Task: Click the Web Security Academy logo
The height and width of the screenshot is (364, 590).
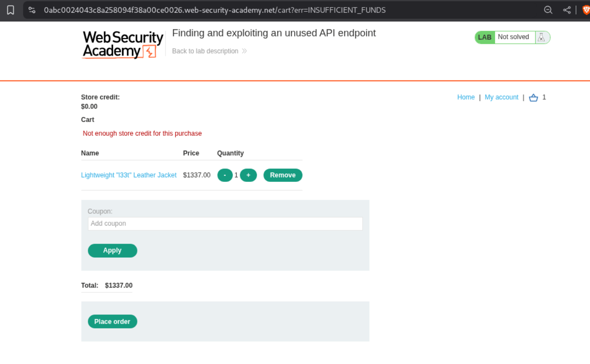Action: 122,44
